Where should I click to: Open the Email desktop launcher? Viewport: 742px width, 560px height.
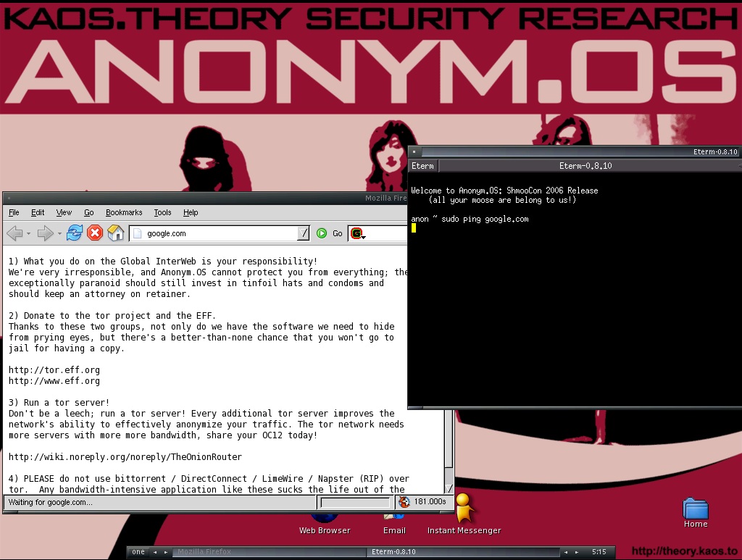(x=394, y=525)
